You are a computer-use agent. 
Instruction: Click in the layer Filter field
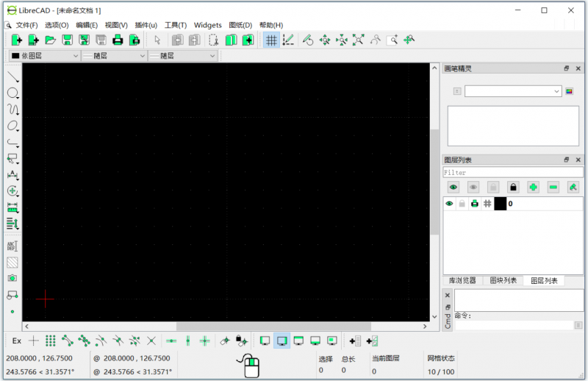click(512, 172)
